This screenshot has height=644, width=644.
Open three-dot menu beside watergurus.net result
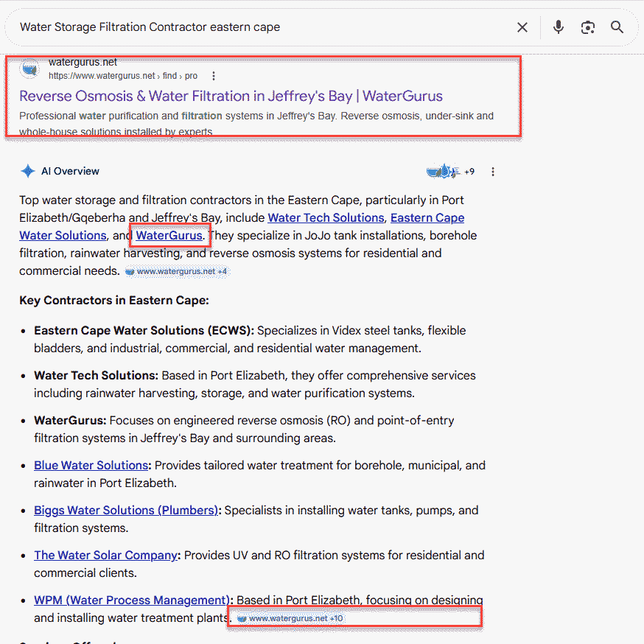pos(214,76)
